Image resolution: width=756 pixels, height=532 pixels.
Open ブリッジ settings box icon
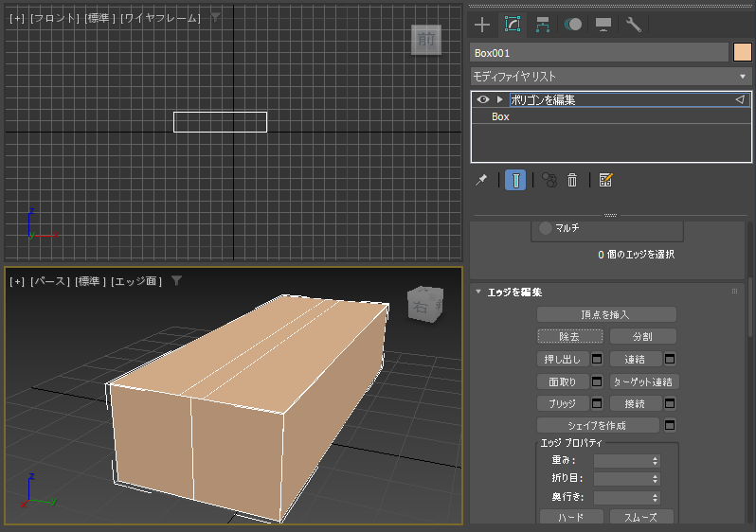click(x=597, y=403)
